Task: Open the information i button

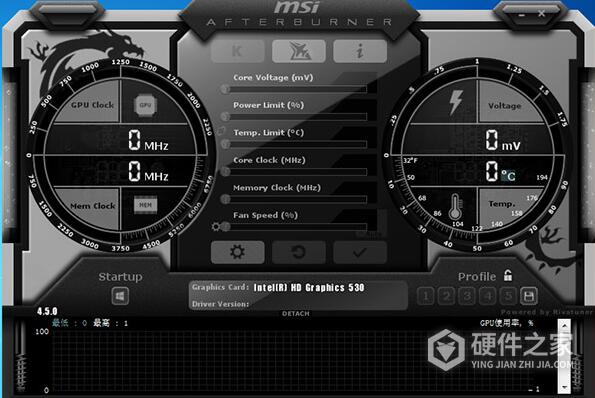Action: [360, 51]
